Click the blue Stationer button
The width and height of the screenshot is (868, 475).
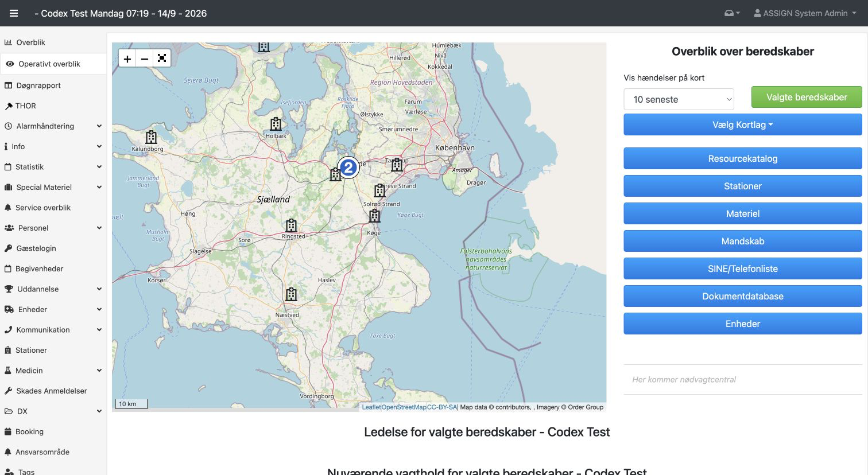(x=743, y=186)
